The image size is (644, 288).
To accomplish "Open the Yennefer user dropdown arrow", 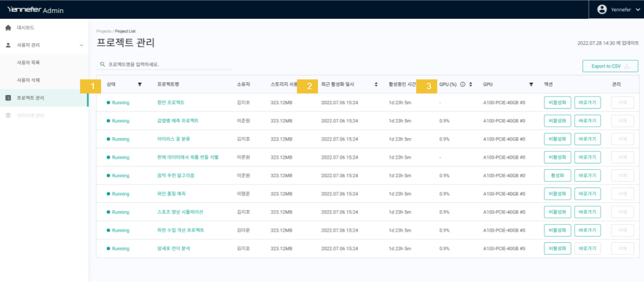I will point(638,10).
